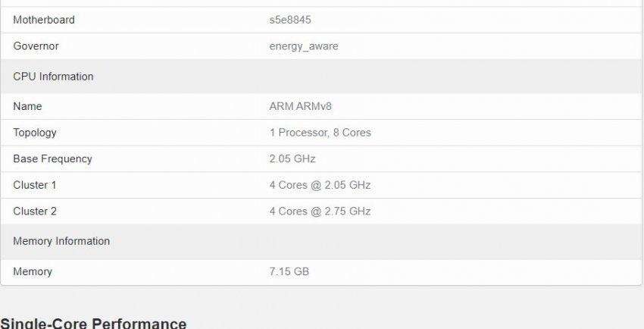
Task: Select the energy_aware governor value
Action: 304,46
